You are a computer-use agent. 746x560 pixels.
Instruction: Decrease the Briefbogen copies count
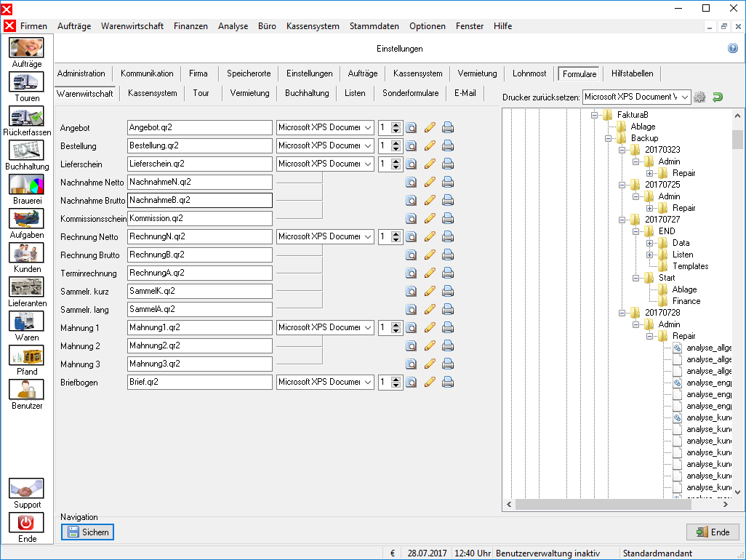(x=396, y=385)
